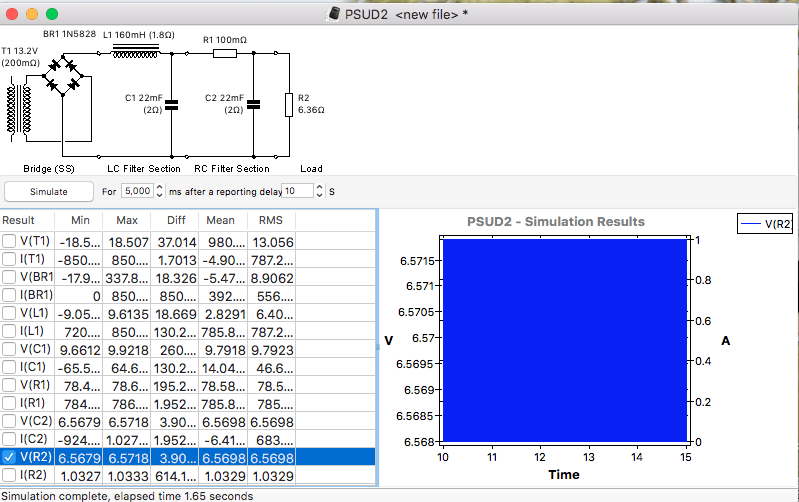Click the R2 load resistor symbol
The width and height of the screenshot is (799, 502).
click(x=289, y=105)
